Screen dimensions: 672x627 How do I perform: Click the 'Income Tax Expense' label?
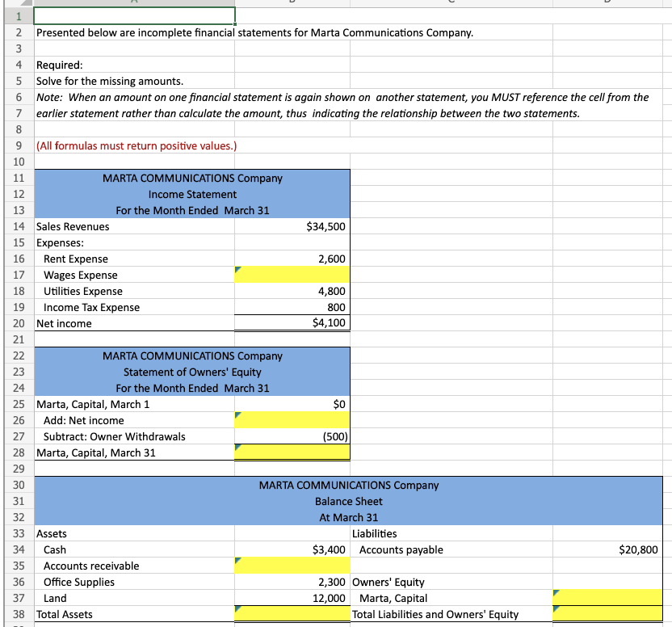91,307
